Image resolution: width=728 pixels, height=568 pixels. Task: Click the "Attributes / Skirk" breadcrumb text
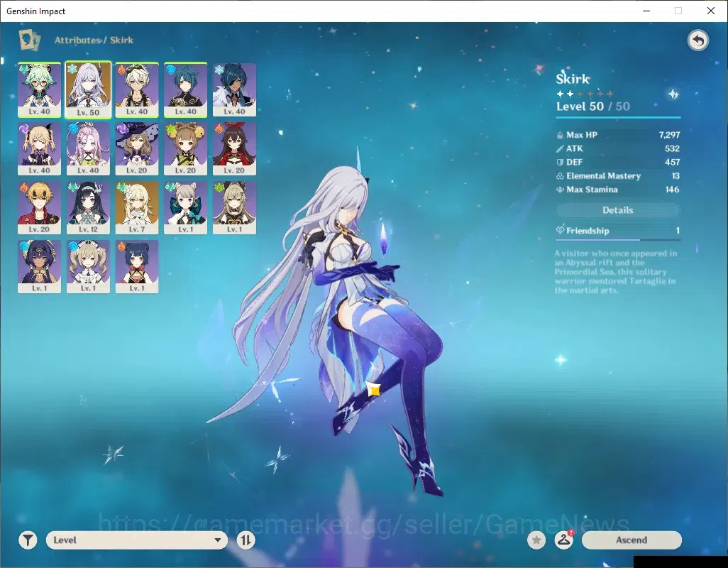click(94, 40)
